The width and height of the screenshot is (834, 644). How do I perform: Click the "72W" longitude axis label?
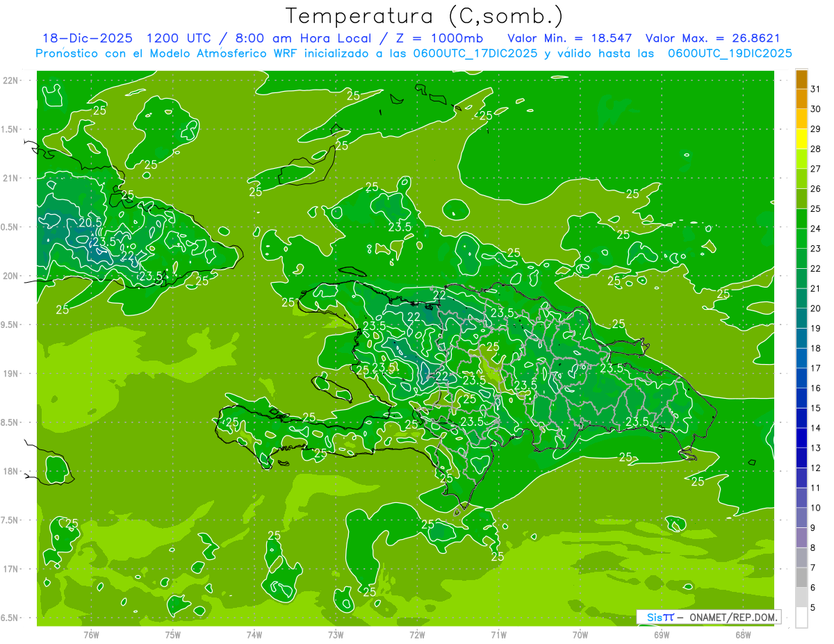click(x=417, y=634)
